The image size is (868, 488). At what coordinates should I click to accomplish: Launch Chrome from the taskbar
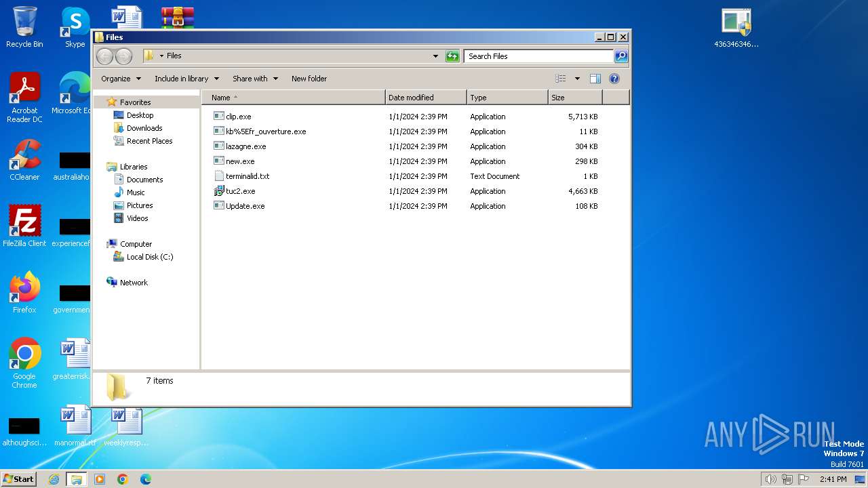pos(123,479)
